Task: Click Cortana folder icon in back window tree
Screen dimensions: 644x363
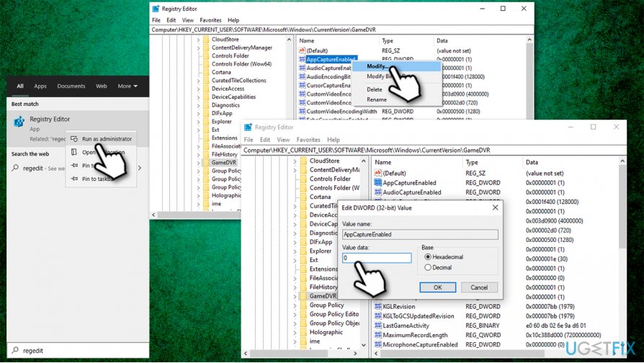Action: (x=206, y=72)
